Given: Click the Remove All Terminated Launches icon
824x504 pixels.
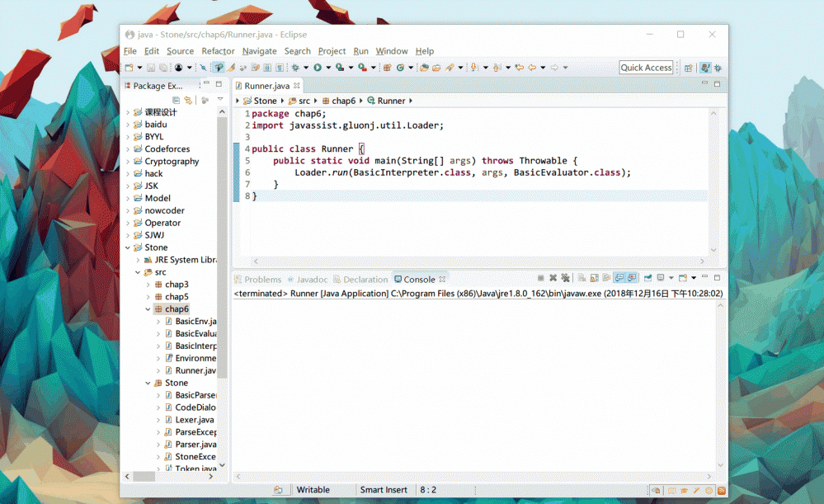Looking at the screenshot, I should (x=566, y=279).
